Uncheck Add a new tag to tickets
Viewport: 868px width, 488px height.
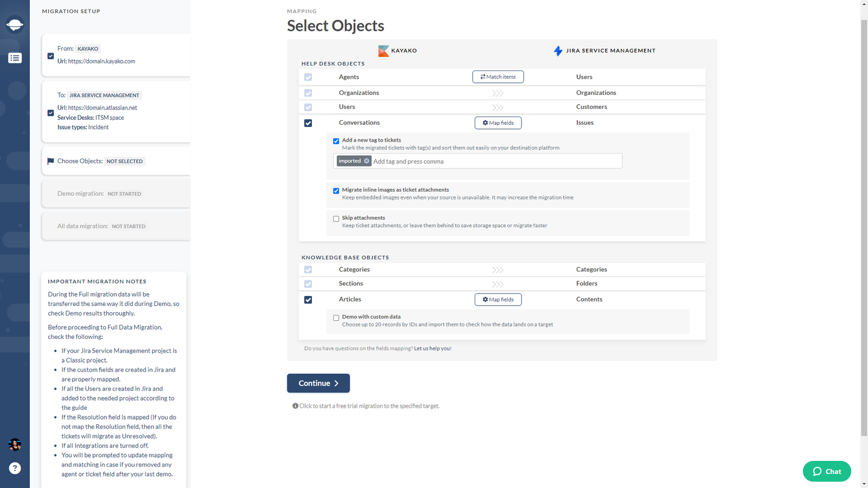tap(336, 141)
